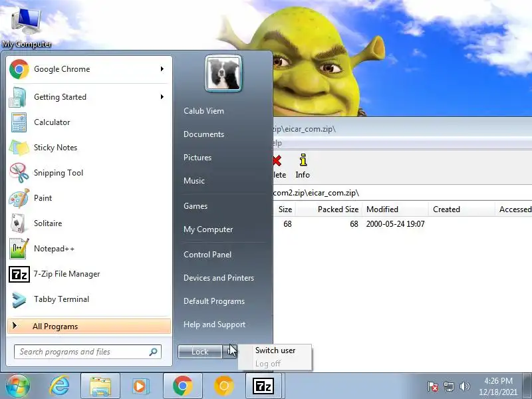Viewport: 532px width, 399px height.
Task: Open Documents from Start menu
Action: (x=203, y=134)
